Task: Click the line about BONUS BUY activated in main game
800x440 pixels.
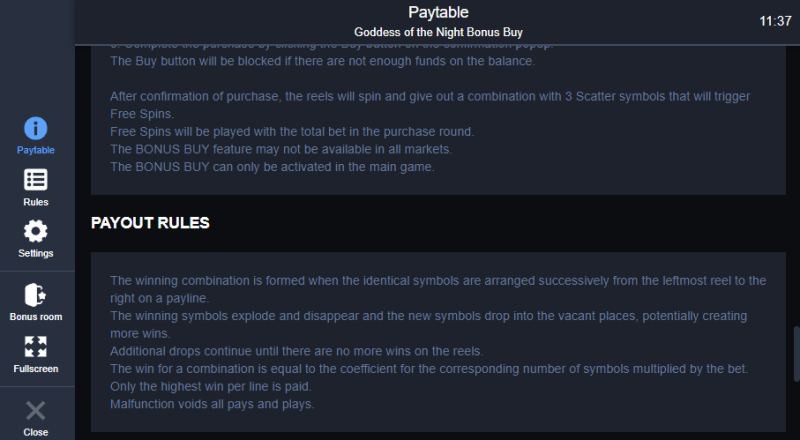Action: pyautogui.click(x=272, y=167)
